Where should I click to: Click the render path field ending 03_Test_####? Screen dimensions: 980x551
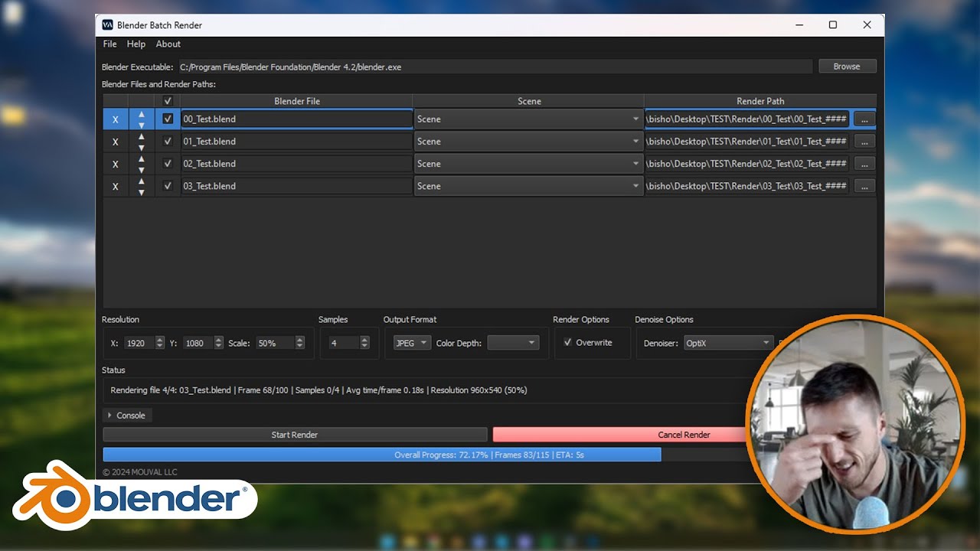pyautogui.click(x=747, y=186)
